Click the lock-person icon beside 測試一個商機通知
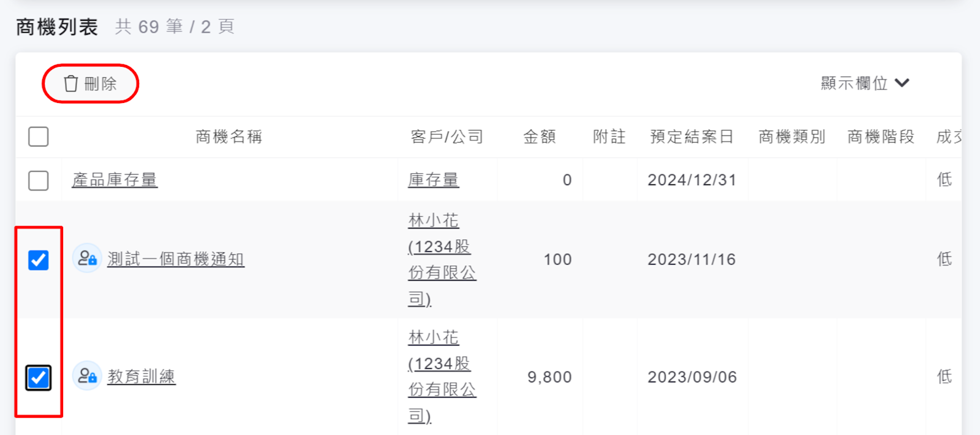The image size is (980, 435). [x=87, y=259]
